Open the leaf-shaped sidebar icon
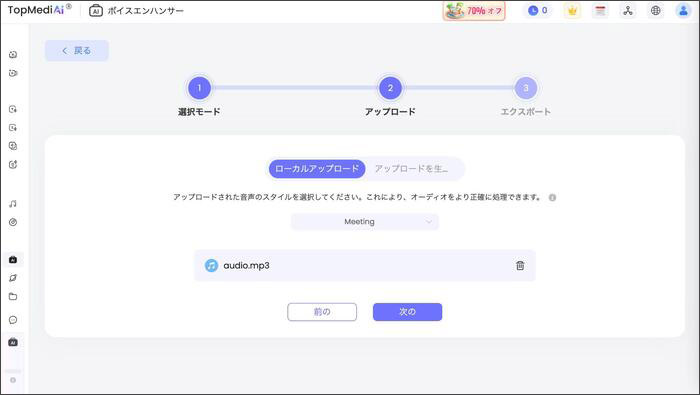The image size is (700, 395). 13,278
